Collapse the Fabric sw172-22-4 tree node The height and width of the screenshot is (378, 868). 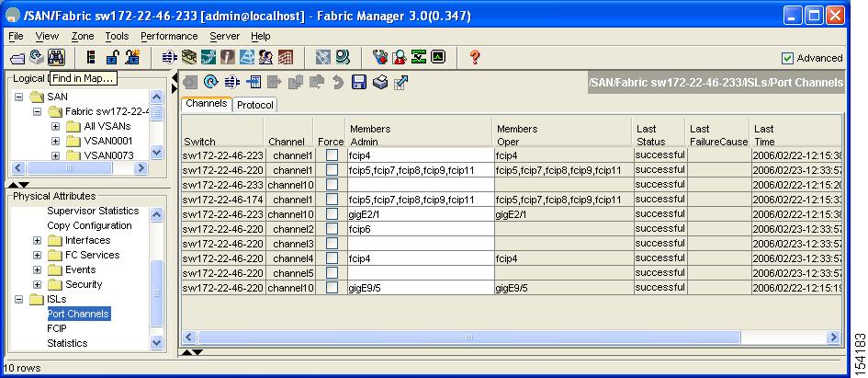click(37, 111)
